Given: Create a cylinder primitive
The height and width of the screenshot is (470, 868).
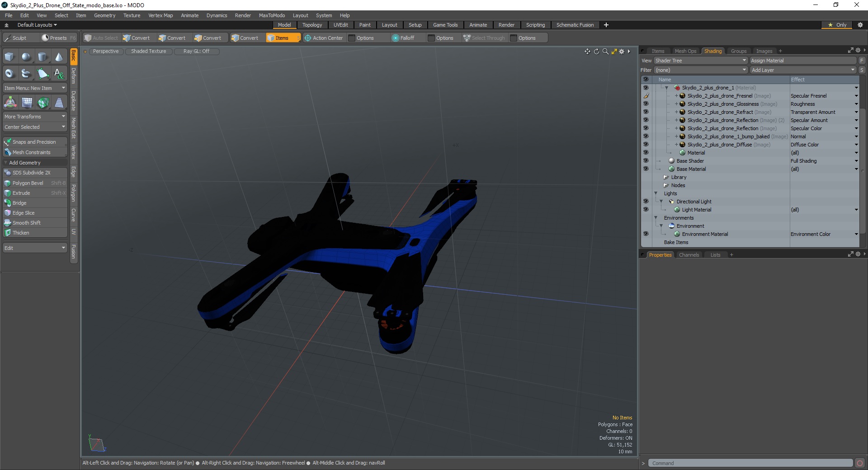Looking at the screenshot, I should point(42,56).
